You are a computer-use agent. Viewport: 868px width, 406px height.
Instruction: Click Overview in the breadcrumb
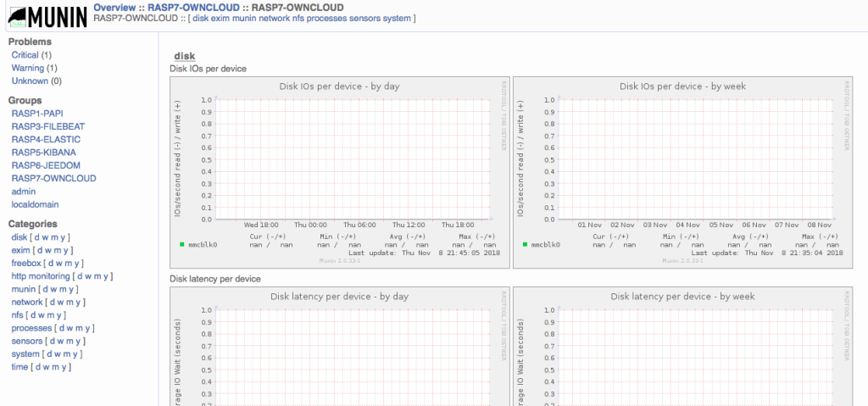(114, 8)
